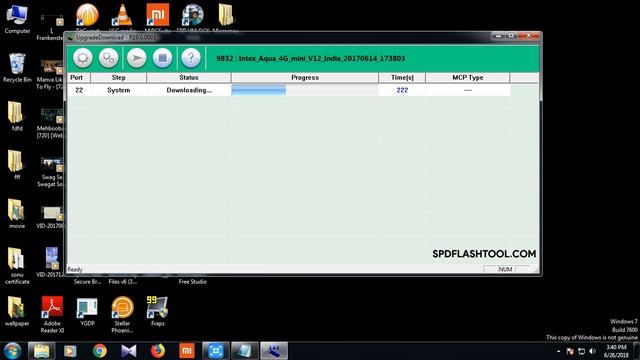Screen dimensions: 640x360
Task: Launch Adobe Reader XI desktop shortcut
Action: click(x=52, y=314)
